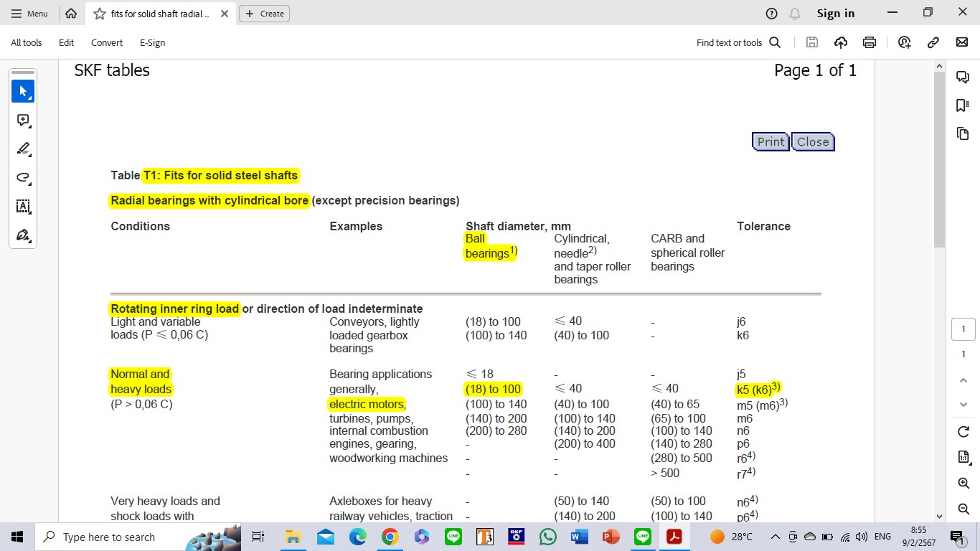
Task: Click the Print button in document
Action: 771,142
